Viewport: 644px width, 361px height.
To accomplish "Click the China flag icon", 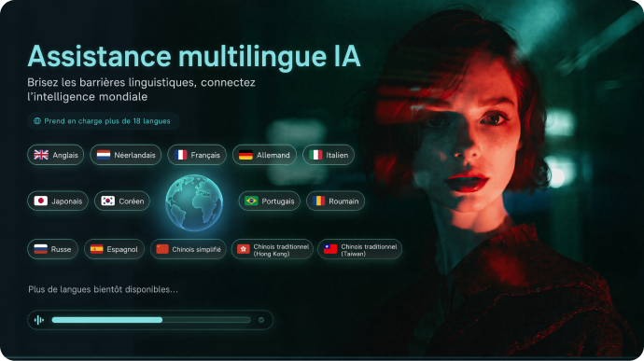I will pyautogui.click(x=162, y=249).
